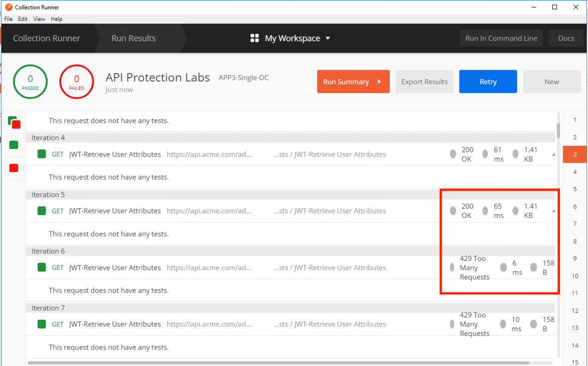Expand Iteration 4 response details triangle
This screenshot has width=588, height=366.
click(x=554, y=155)
